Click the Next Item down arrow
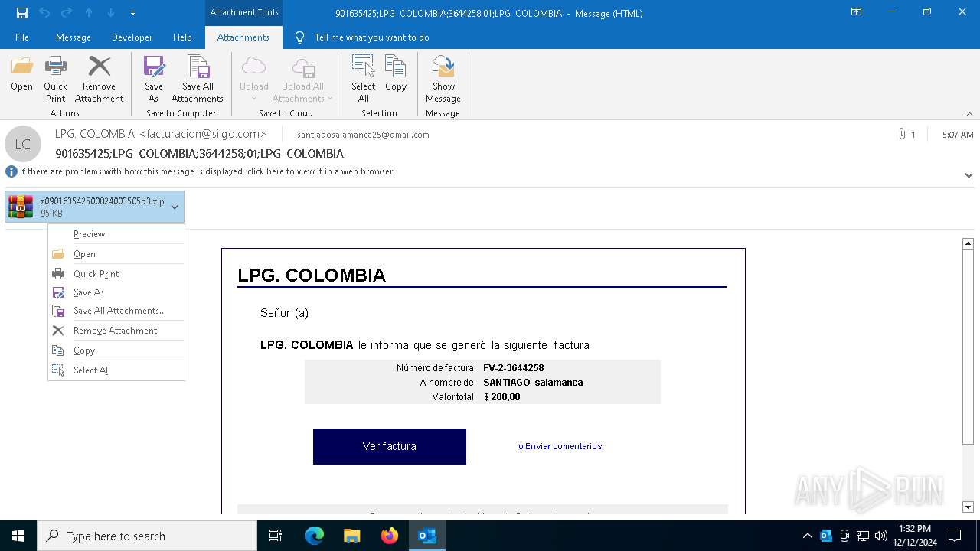980x551 pixels. [x=111, y=13]
